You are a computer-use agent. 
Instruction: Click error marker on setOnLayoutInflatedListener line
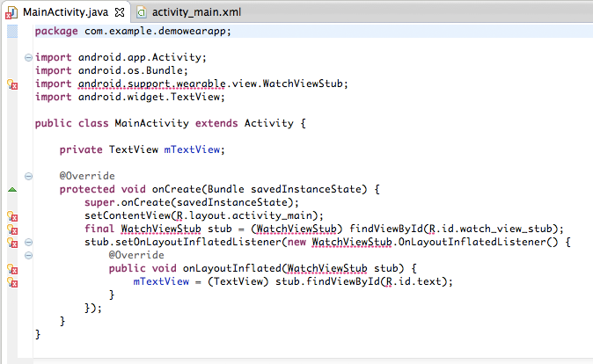coord(12,243)
